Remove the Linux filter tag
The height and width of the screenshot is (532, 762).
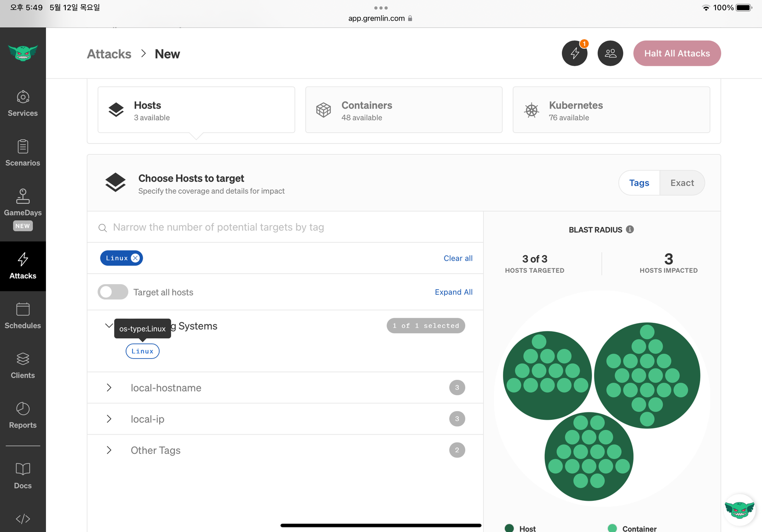[x=135, y=258]
